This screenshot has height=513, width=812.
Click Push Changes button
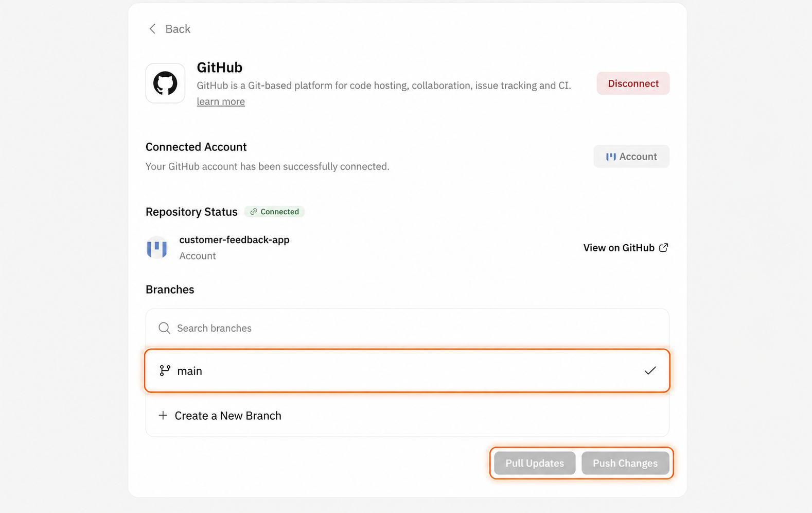pyautogui.click(x=625, y=463)
